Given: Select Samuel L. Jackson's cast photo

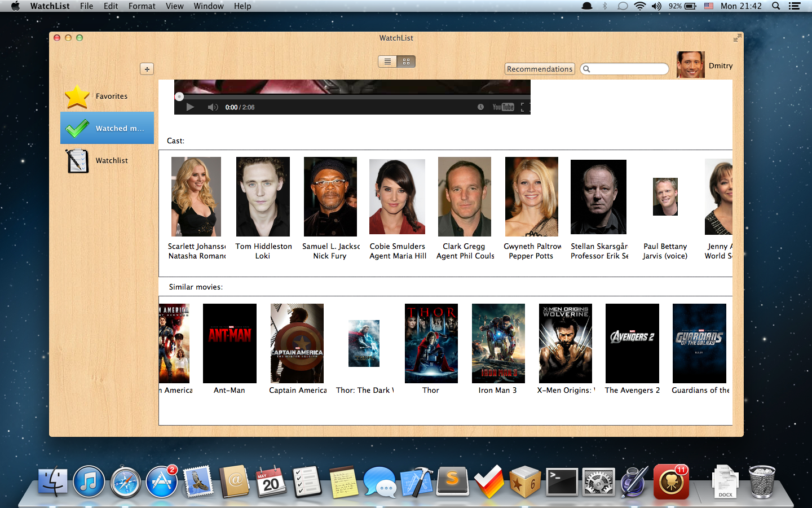Looking at the screenshot, I should [x=330, y=196].
